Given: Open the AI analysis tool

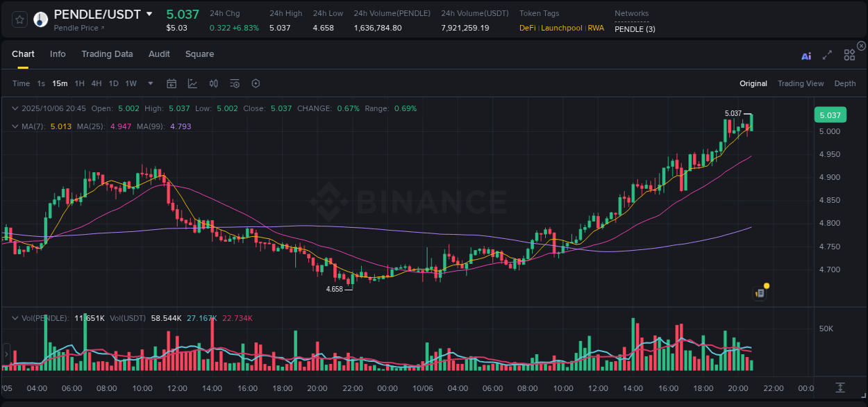Looking at the screenshot, I should pyautogui.click(x=806, y=56).
